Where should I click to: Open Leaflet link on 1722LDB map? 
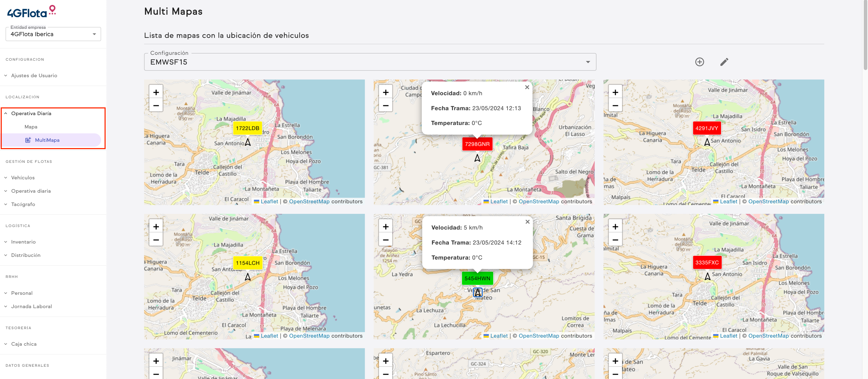click(269, 201)
